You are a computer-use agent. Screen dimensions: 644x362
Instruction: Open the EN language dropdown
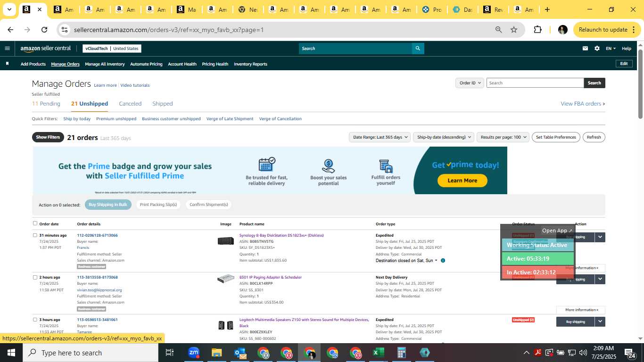click(x=611, y=49)
